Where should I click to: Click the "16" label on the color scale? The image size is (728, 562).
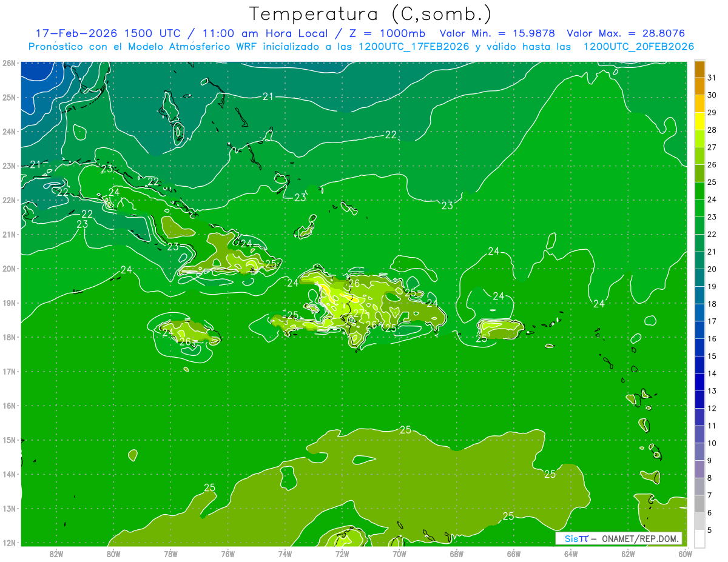click(712, 338)
